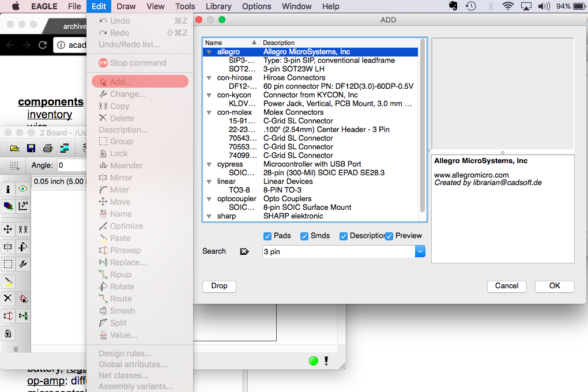Open the Tools menu
Image resolution: width=588 pixels, height=392 pixels.
185,6
